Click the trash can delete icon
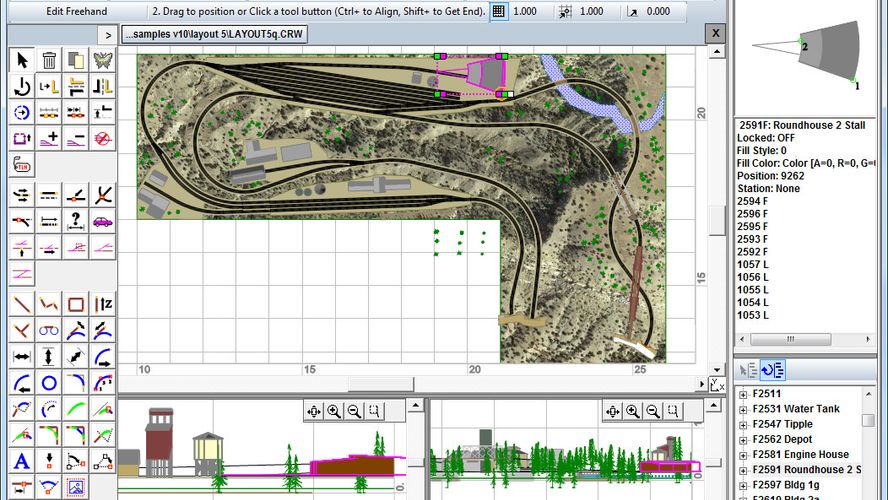This screenshot has width=888, height=500. [48, 61]
